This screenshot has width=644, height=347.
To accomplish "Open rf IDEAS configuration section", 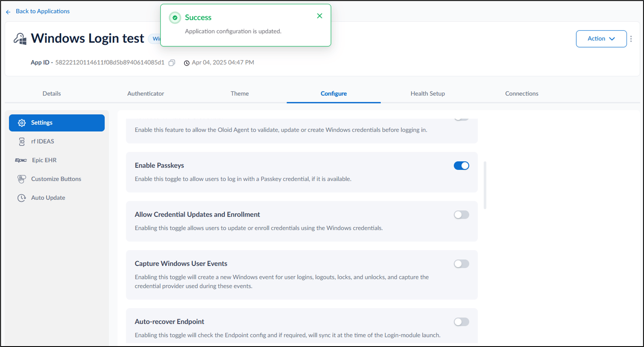I will coord(57,142).
